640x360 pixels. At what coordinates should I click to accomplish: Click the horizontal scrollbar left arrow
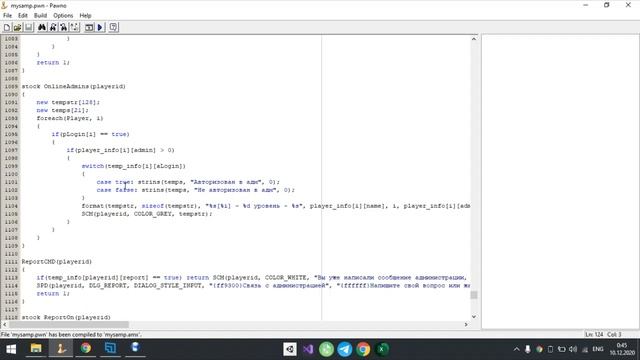(x=4, y=324)
